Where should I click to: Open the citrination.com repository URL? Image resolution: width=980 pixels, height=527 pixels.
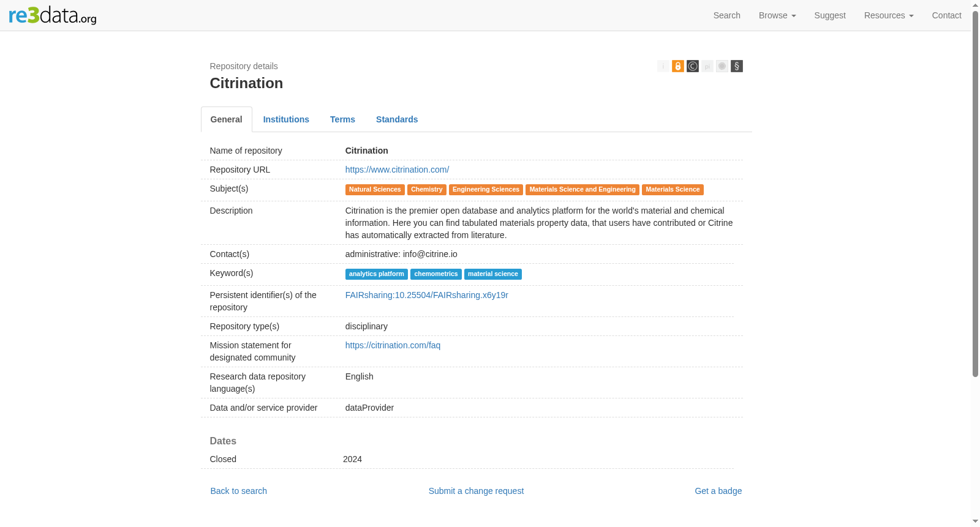(x=397, y=170)
